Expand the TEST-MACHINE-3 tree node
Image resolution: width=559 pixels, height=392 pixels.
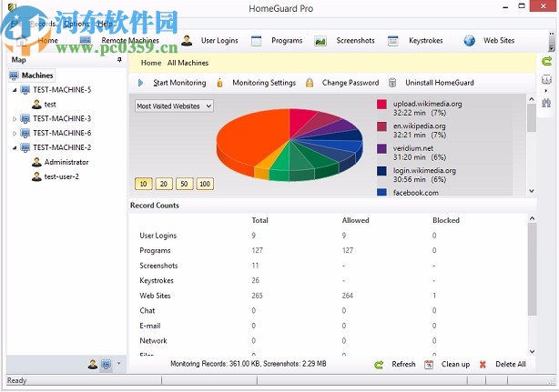[x=15, y=119]
